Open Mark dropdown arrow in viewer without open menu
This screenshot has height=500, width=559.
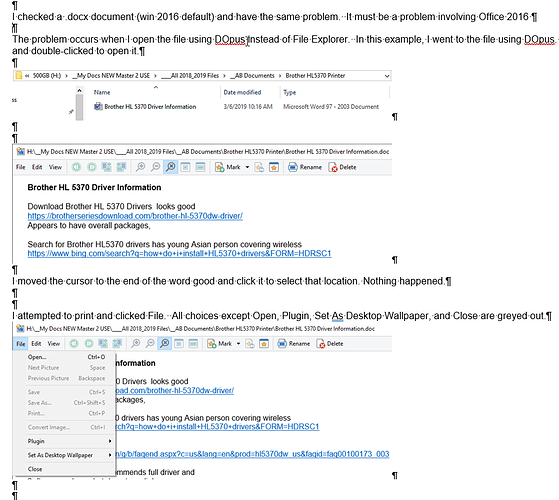coord(247,167)
